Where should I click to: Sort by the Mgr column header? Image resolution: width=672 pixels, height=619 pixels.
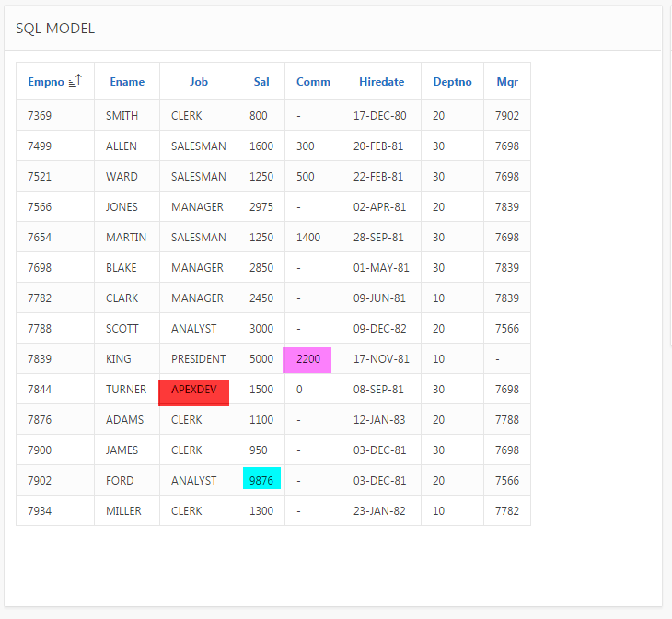tap(507, 82)
